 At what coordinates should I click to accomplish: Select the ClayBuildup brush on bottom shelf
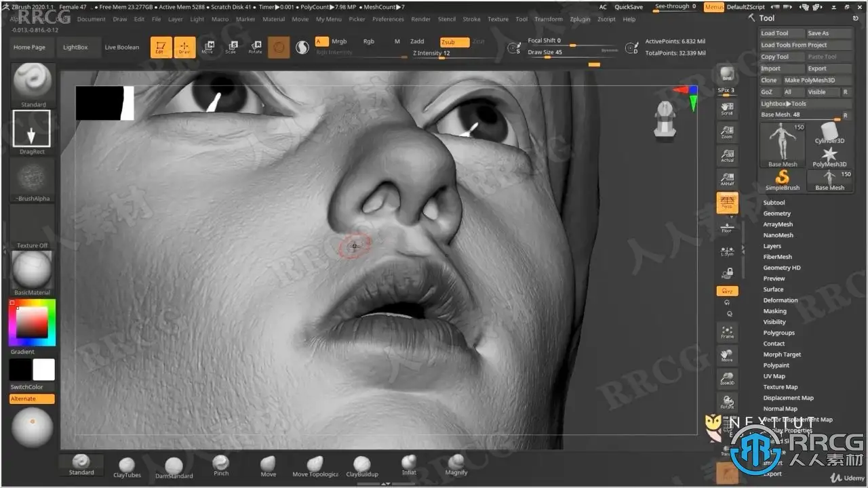(362, 464)
